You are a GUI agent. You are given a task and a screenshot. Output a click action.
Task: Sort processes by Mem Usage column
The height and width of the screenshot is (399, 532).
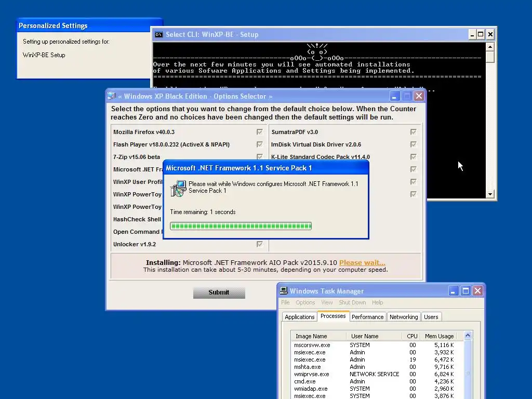[439, 336]
